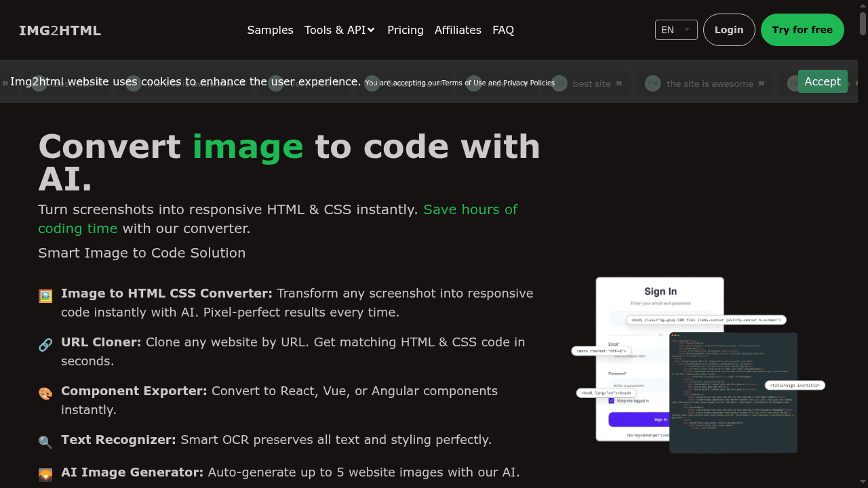Open the IMG2HTML logo home link
868x488 pixels.
(60, 30)
